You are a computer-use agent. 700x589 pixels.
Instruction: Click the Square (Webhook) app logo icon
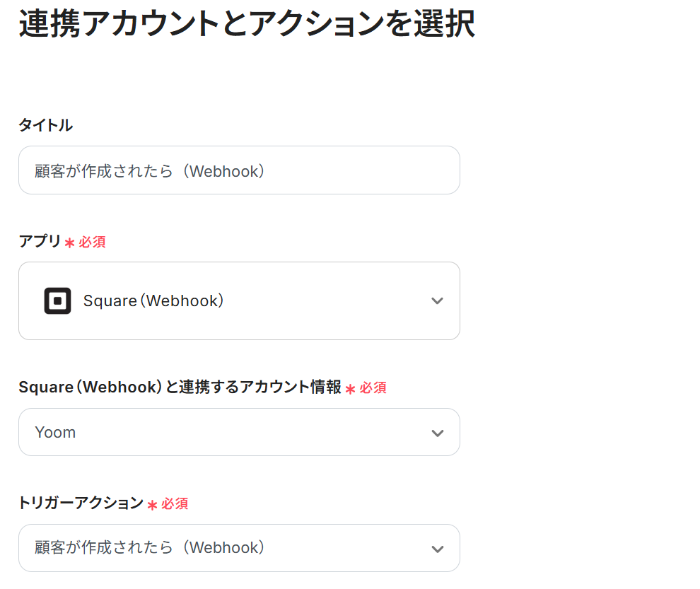click(57, 301)
